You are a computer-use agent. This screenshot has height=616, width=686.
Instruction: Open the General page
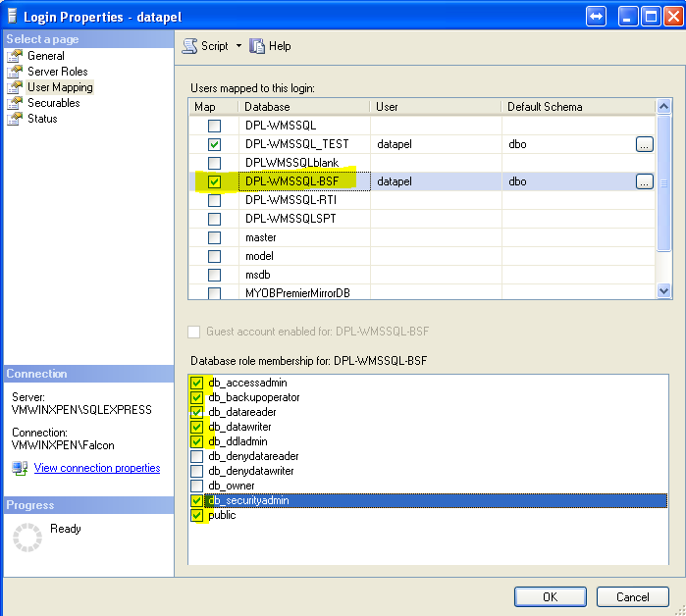pyautogui.click(x=45, y=56)
